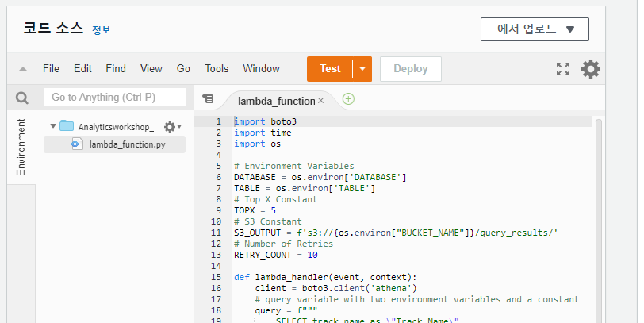
Task: Open the View menu
Action: click(151, 68)
